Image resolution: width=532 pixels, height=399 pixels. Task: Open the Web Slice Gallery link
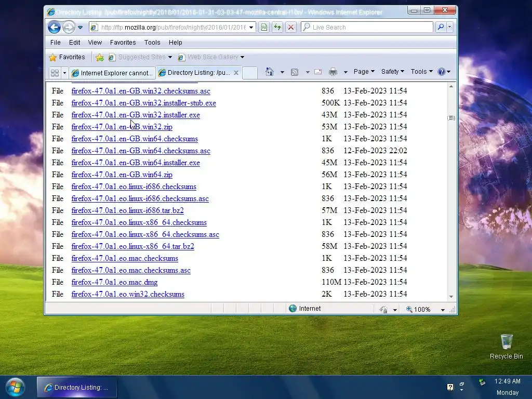point(211,57)
